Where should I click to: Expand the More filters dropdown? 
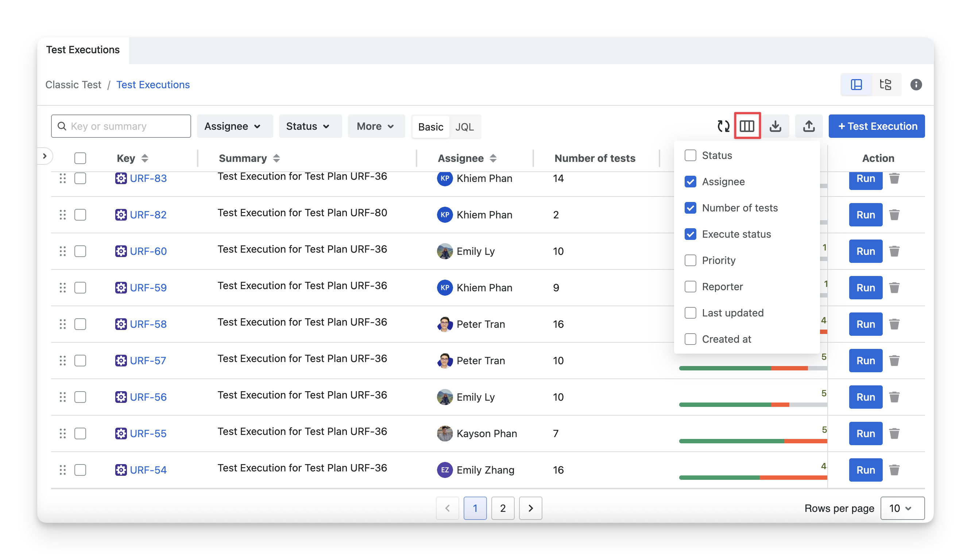375,126
